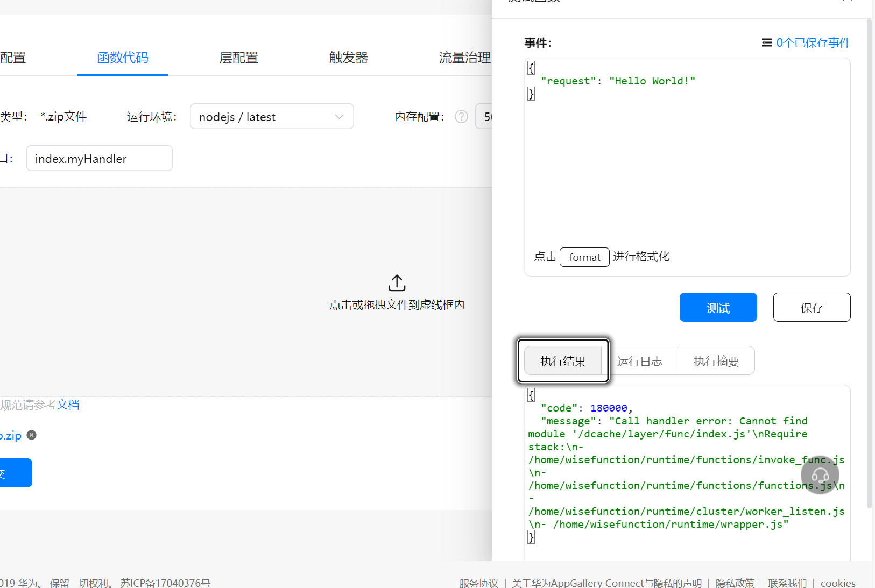
Task: Click the saved events list icon
Action: [x=767, y=42]
